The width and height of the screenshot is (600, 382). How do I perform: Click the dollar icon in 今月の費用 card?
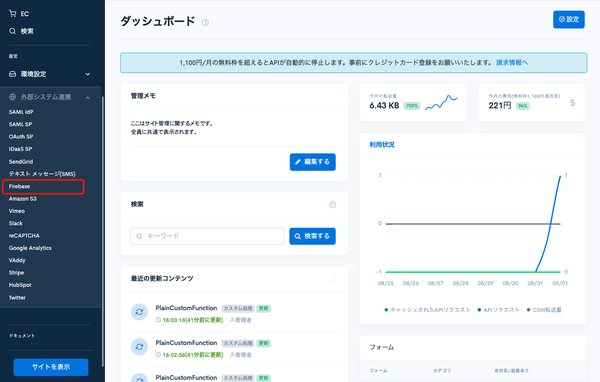click(x=572, y=103)
